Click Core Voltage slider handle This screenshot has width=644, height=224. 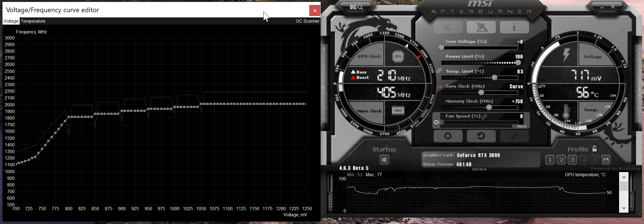(x=442, y=48)
